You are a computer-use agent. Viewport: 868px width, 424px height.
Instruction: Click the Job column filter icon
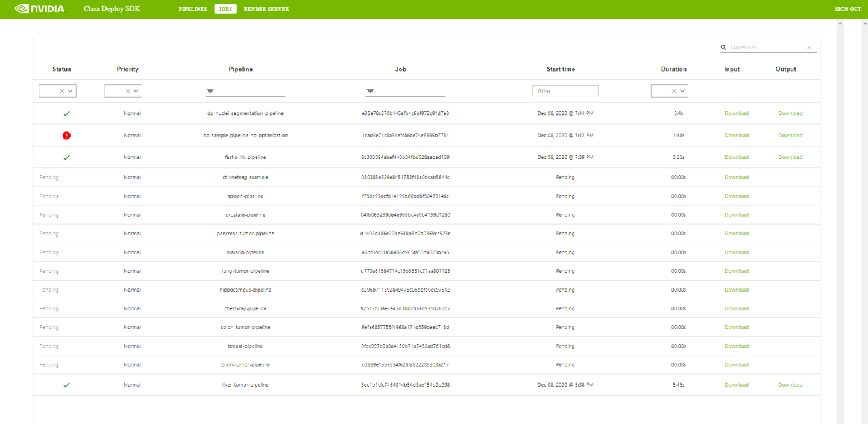[370, 91]
